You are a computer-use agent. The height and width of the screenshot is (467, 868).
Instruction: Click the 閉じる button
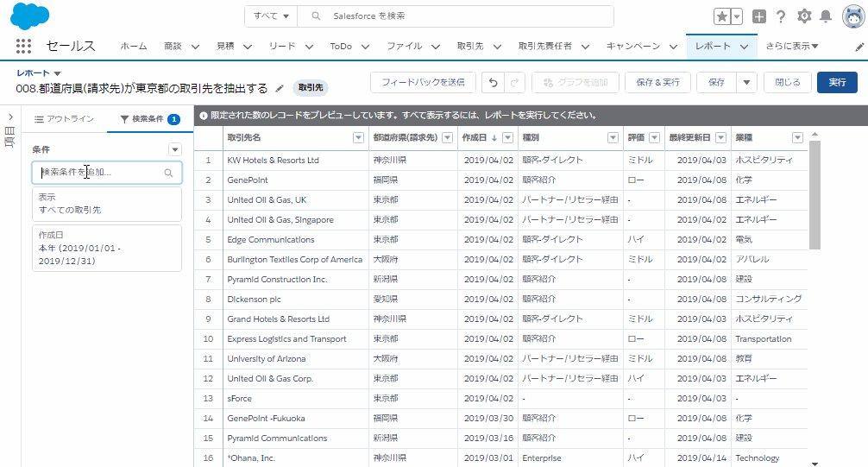(x=787, y=83)
